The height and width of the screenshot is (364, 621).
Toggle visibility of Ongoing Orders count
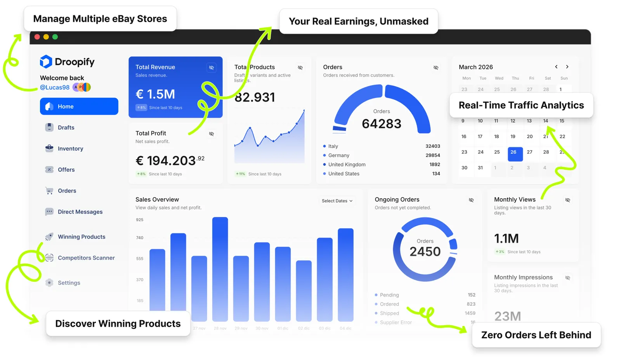tap(471, 200)
